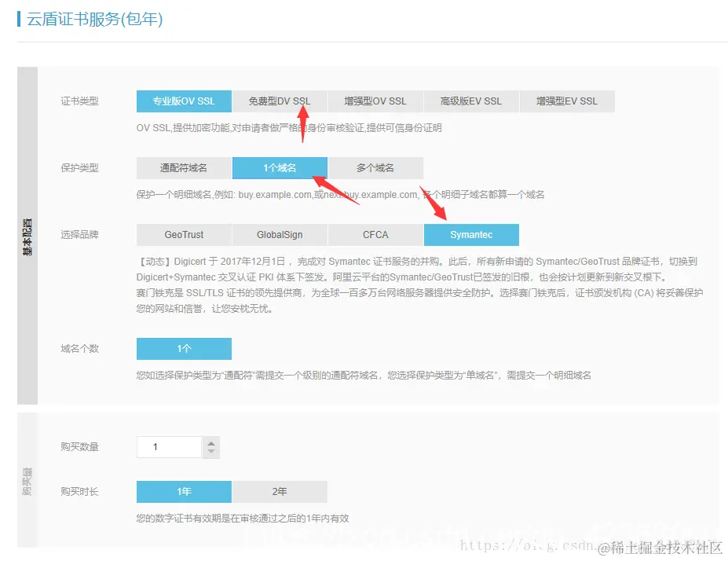Click the 选择品牌 label
Screen dimensions: 728x561
[79, 235]
